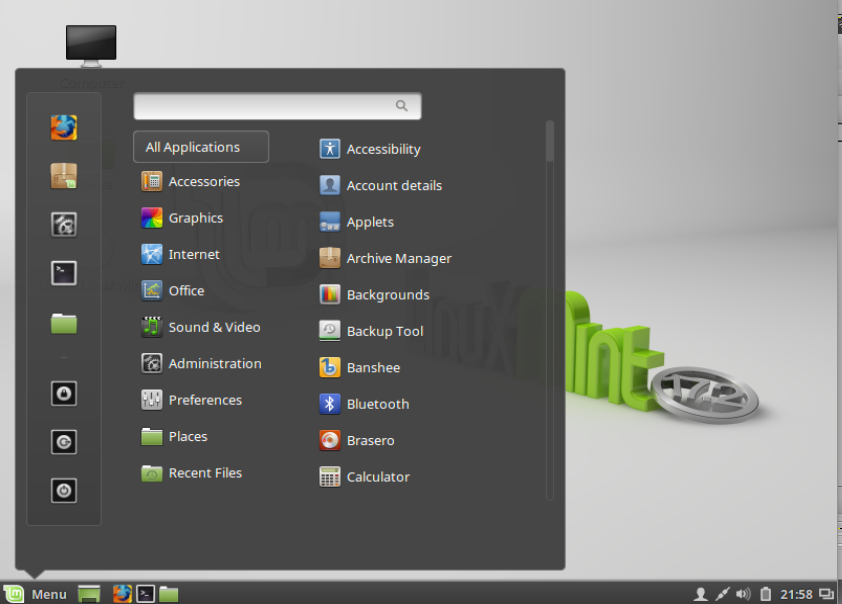Select the Sound & Video category
This screenshot has width=842, height=604.
point(201,327)
